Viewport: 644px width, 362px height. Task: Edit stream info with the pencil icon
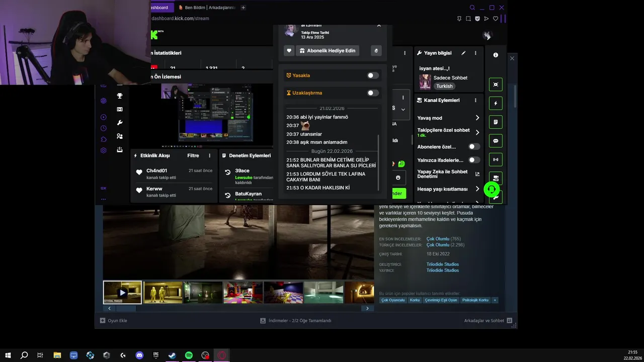463,53
